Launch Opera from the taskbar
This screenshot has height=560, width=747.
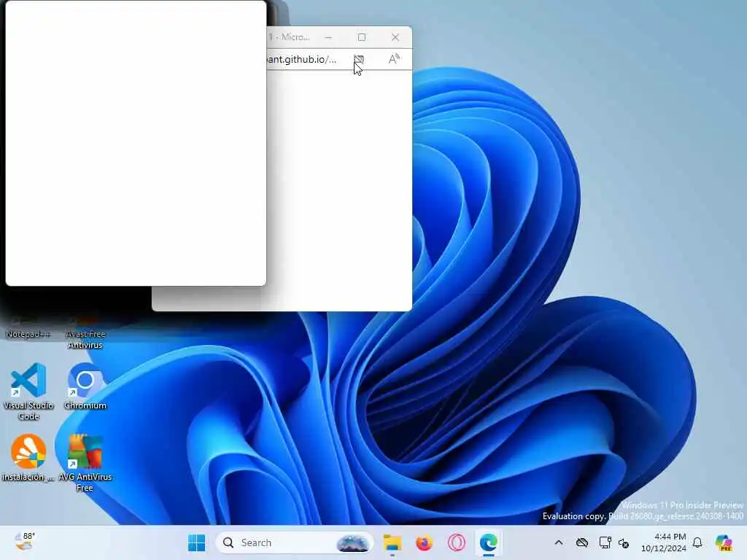pyautogui.click(x=457, y=542)
